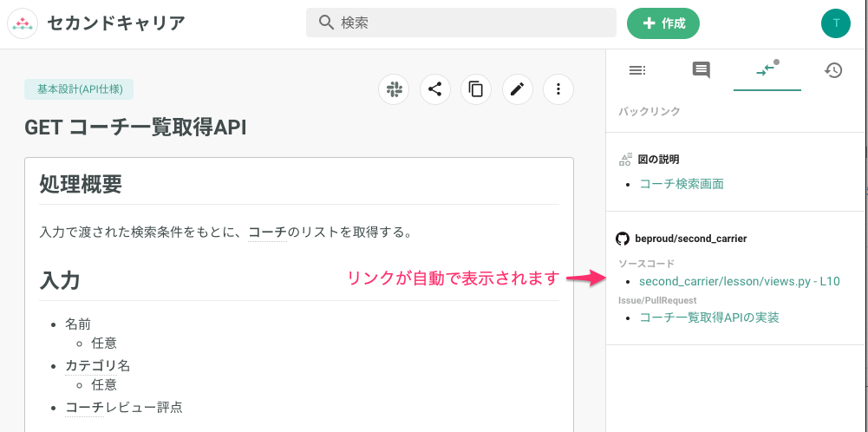Click the 基本設計(API仕様) tag
The width and height of the screenshot is (868, 432).
click(x=79, y=88)
